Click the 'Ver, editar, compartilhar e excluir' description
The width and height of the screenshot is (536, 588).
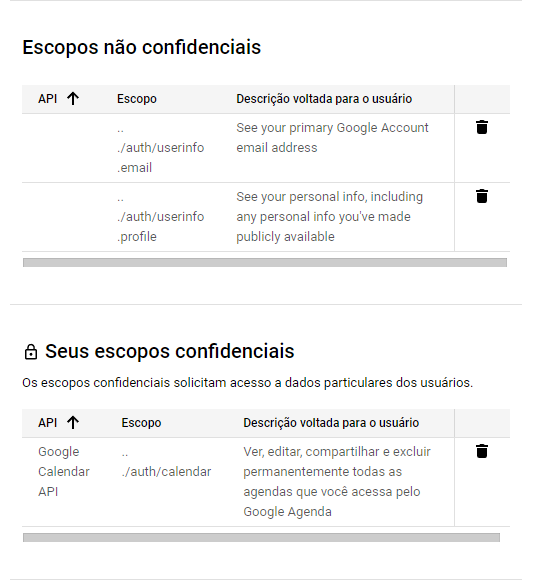(x=337, y=482)
